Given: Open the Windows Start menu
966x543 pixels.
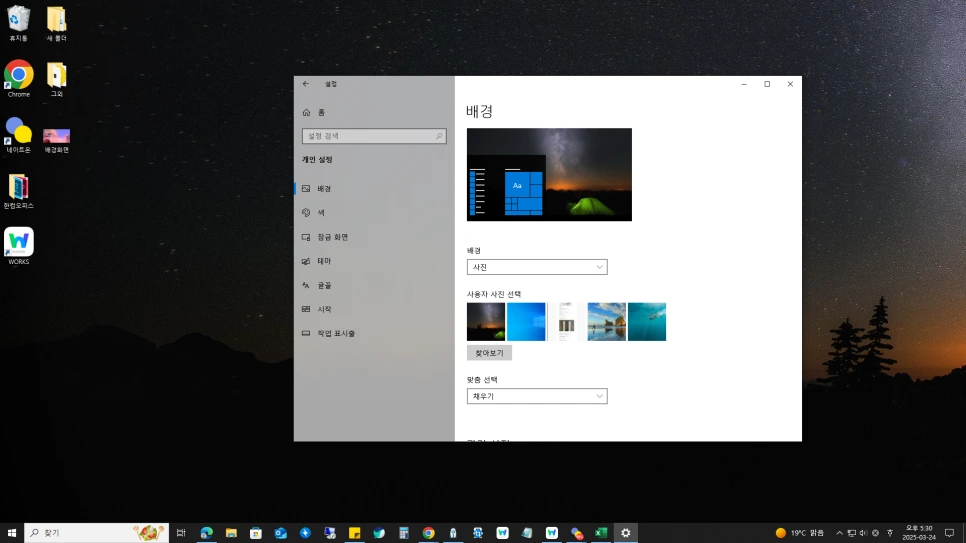Looking at the screenshot, I should (12, 533).
